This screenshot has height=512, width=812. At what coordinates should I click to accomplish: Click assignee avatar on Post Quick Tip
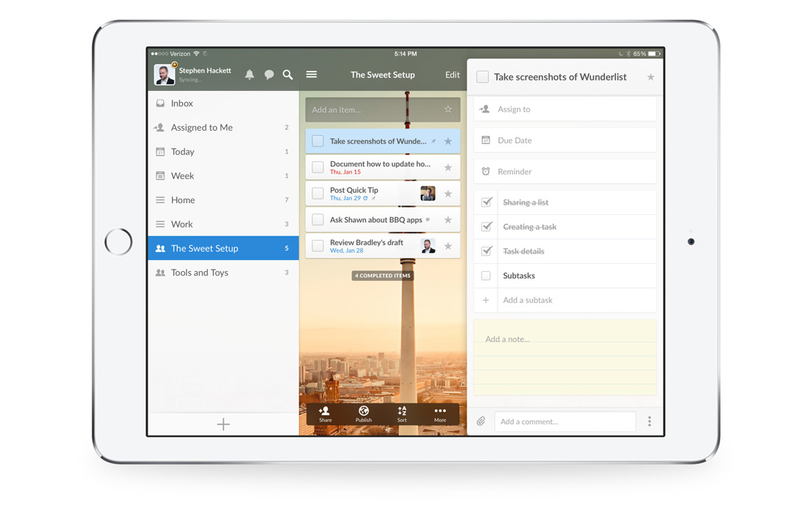(x=427, y=194)
